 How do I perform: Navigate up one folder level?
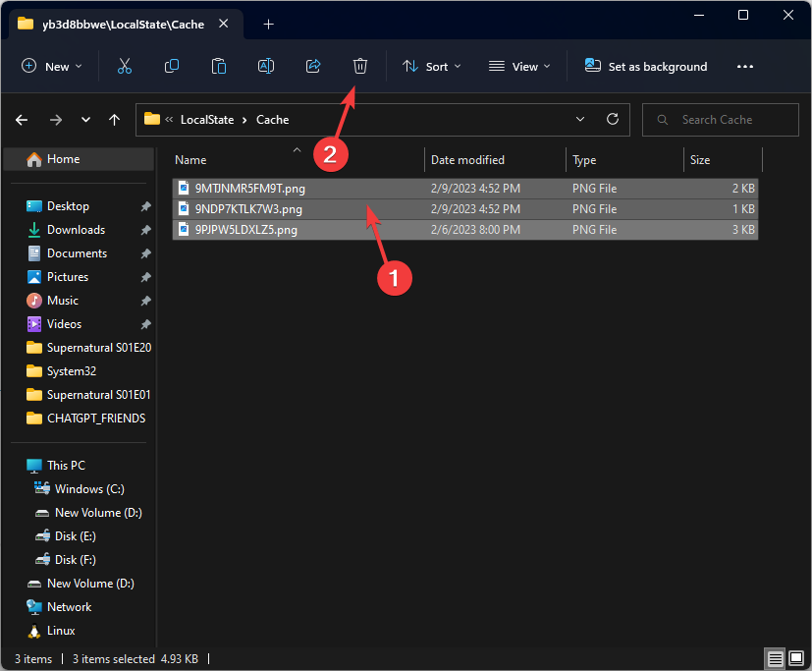click(x=115, y=120)
